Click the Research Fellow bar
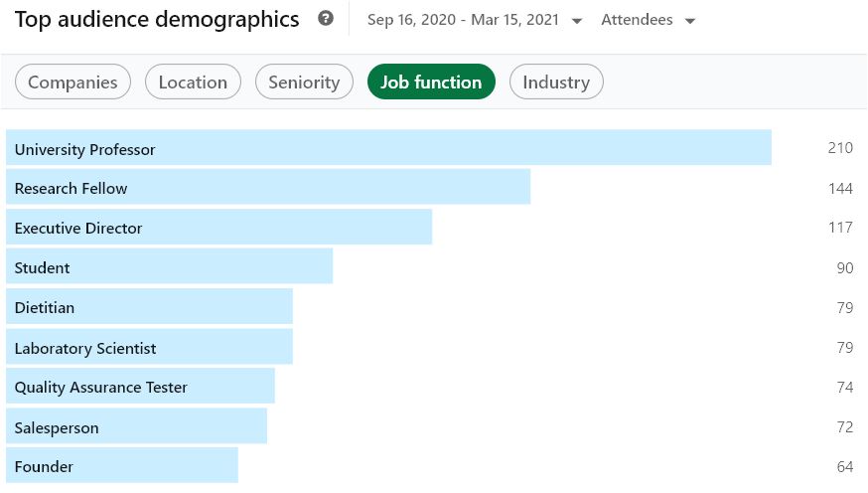Screen dimensions: 868x493 click(x=268, y=187)
